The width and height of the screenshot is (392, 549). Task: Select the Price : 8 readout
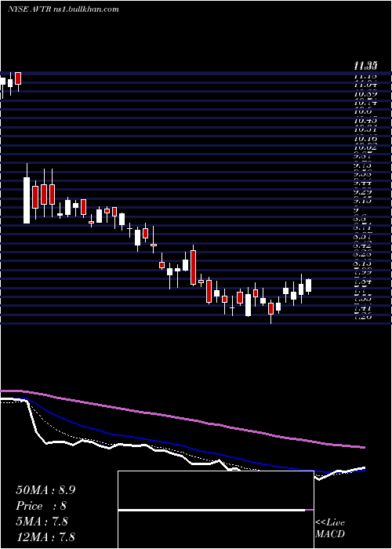42,506
